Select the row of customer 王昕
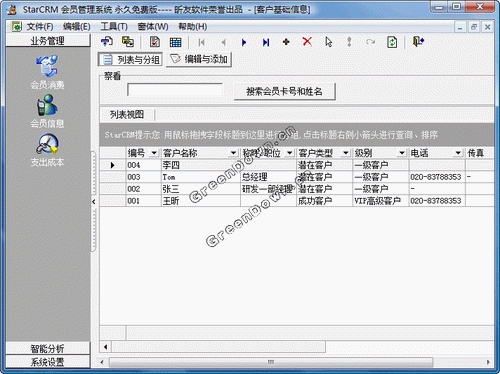This screenshot has width=500, height=374. click(297, 201)
